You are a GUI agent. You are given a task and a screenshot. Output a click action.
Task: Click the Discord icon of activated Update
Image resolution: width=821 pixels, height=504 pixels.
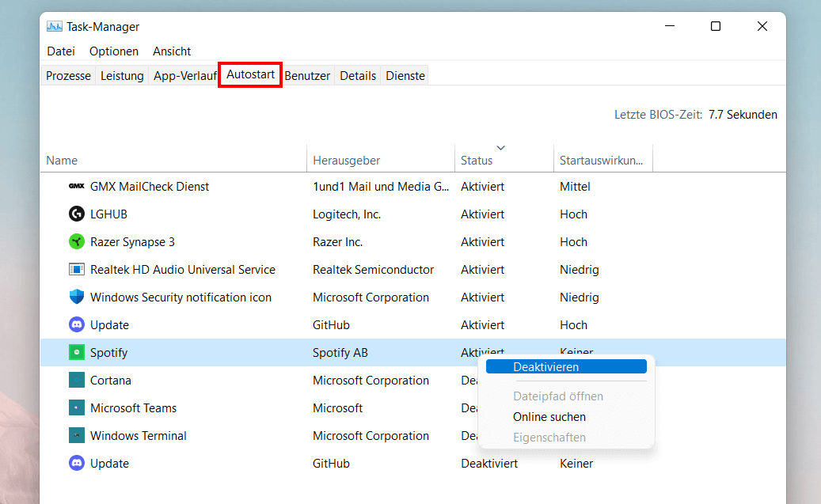(77, 324)
